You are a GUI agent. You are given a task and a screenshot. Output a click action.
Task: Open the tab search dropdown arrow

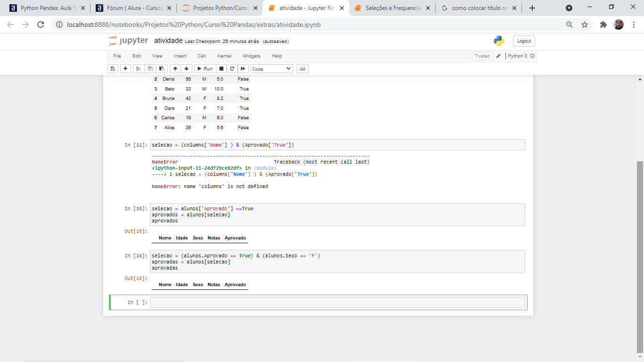[x=569, y=8]
